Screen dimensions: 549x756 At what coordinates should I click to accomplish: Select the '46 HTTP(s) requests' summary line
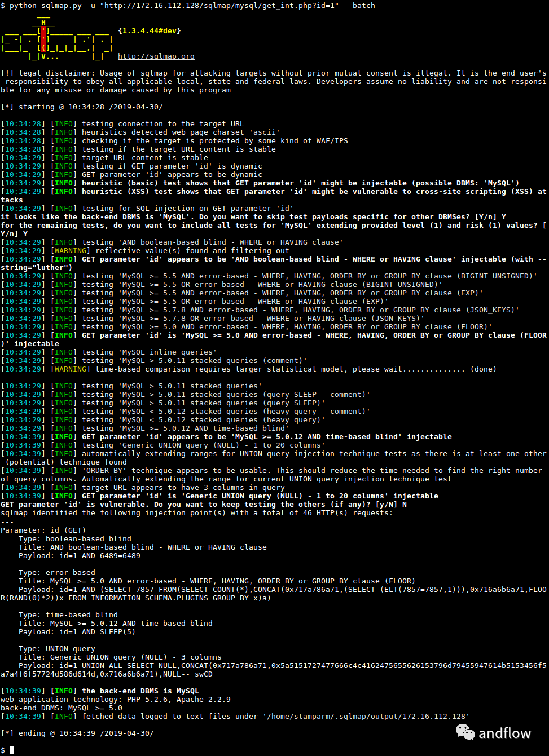[197, 513]
